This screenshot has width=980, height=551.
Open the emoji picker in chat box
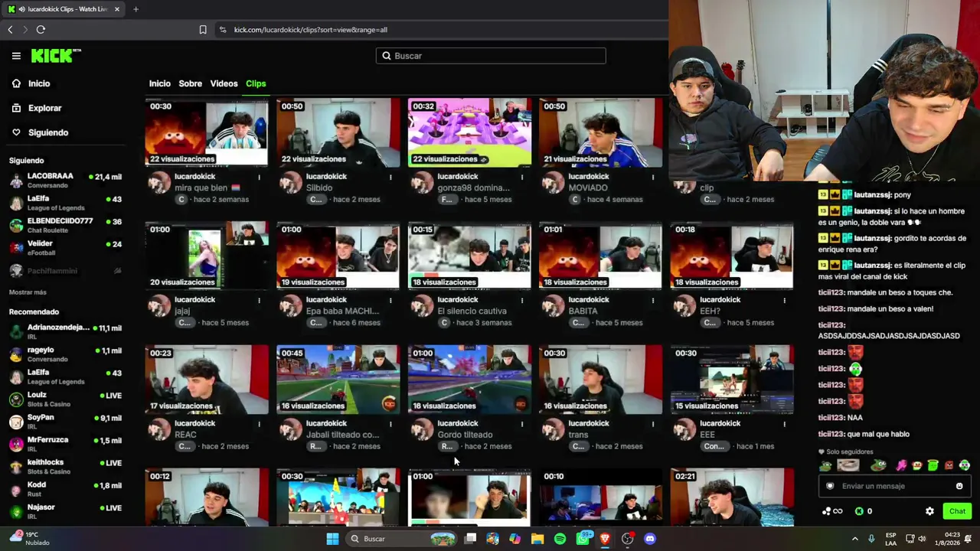click(x=959, y=486)
